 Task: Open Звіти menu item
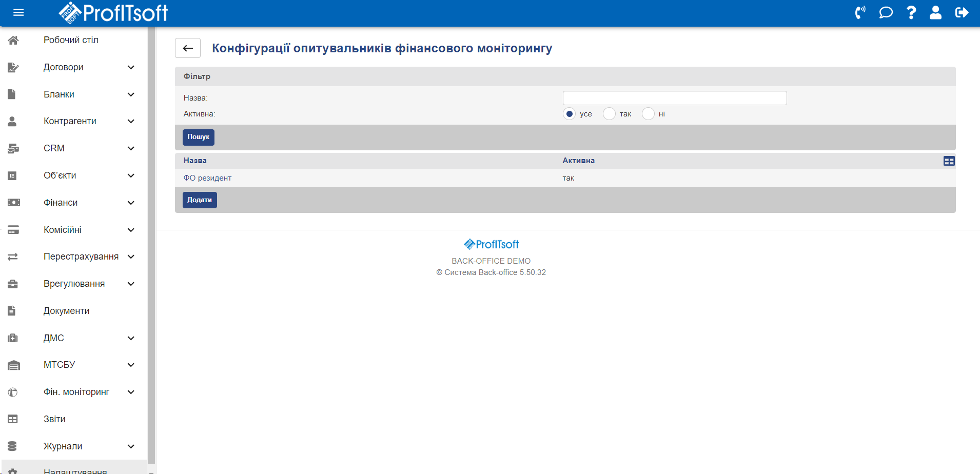click(54, 419)
